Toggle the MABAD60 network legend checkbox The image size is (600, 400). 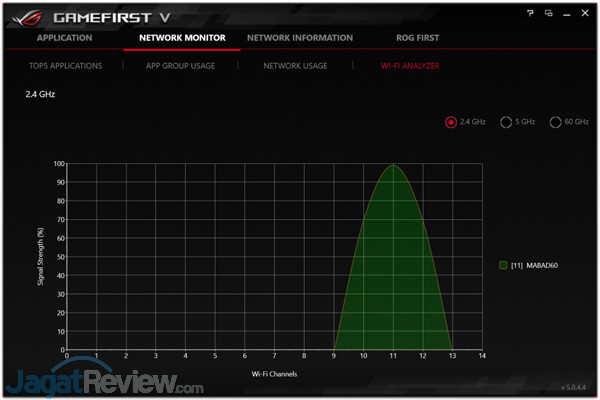pyautogui.click(x=503, y=265)
